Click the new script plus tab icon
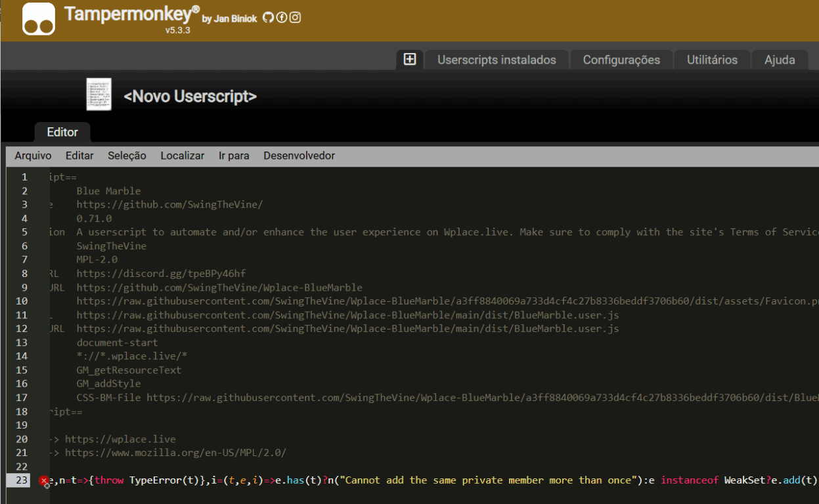The height and width of the screenshot is (504, 819). point(410,59)
